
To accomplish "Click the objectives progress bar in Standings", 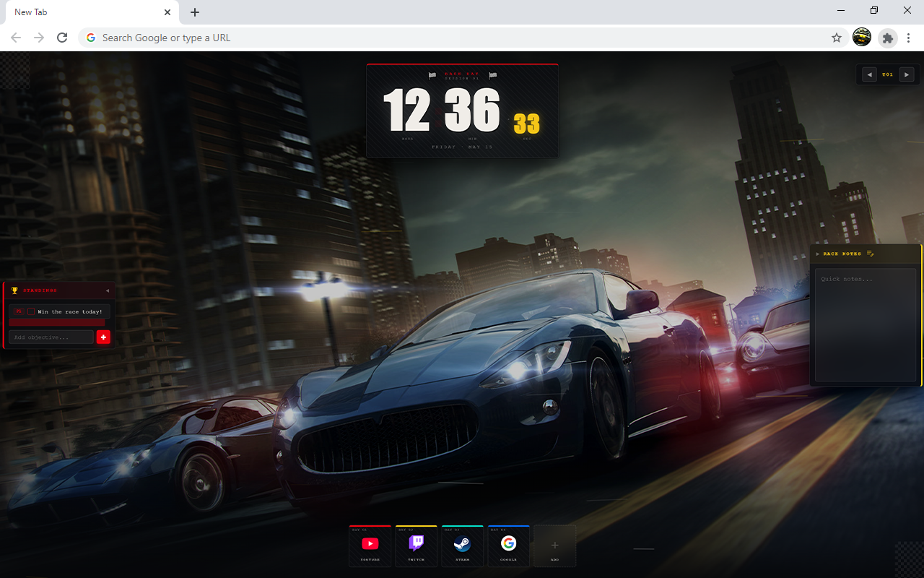I will tap(57, 323).
